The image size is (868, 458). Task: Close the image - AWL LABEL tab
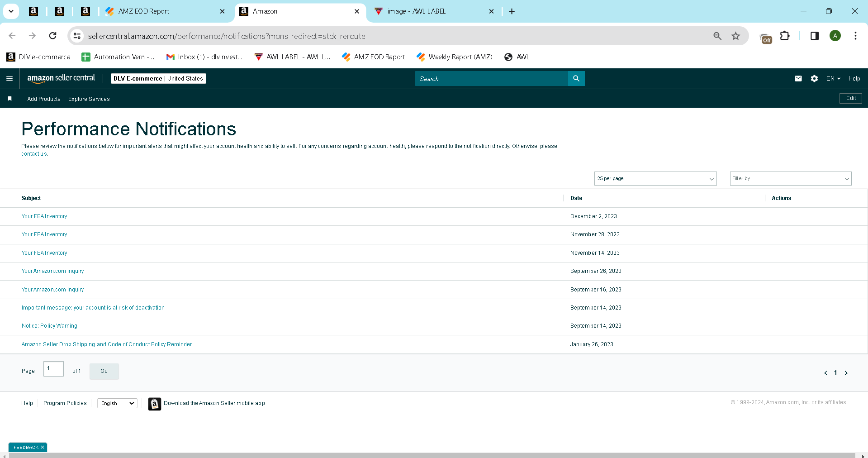pos(491,11)
